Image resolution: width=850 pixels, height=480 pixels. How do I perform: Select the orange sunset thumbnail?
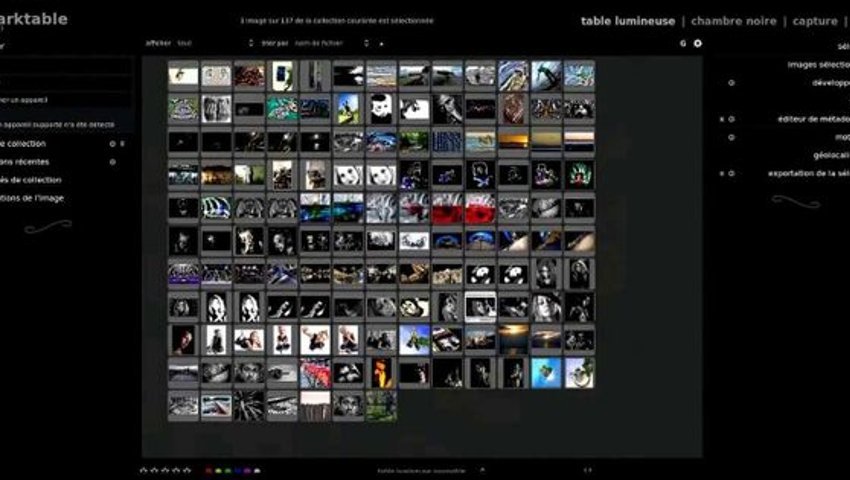click(x=513, y=142)
